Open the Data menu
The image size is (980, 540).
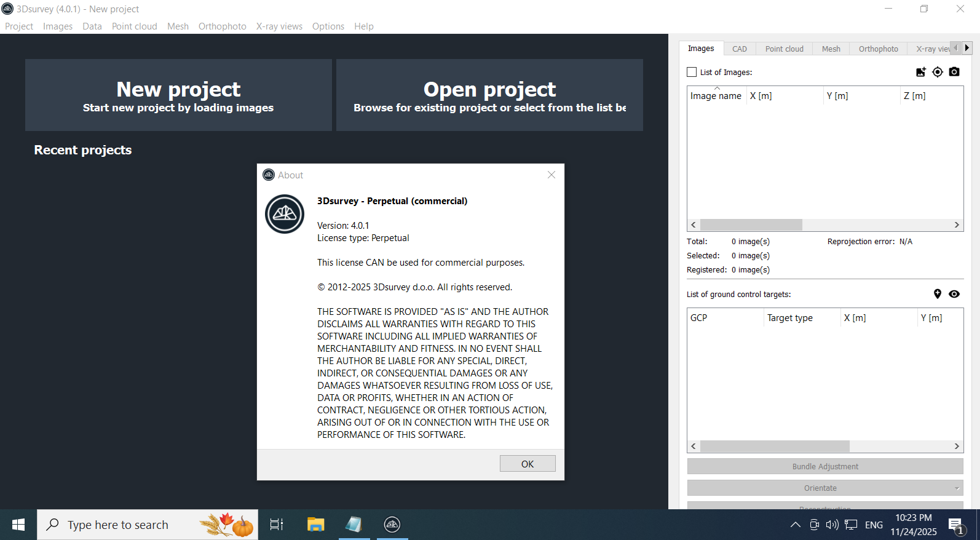point(92,26)
